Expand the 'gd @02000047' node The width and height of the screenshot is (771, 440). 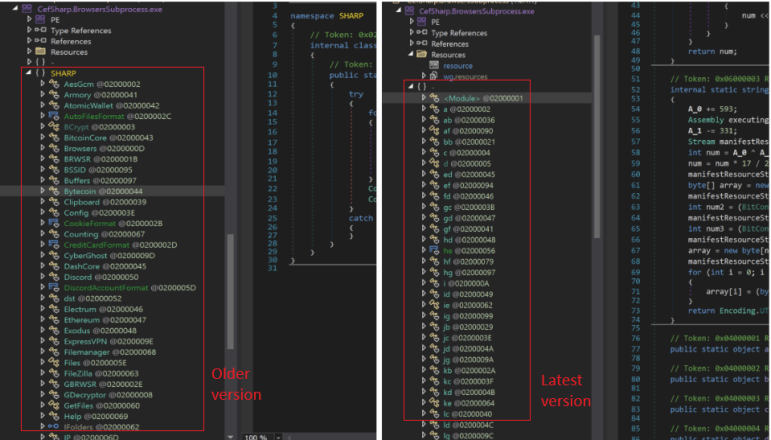click(423, 218)
